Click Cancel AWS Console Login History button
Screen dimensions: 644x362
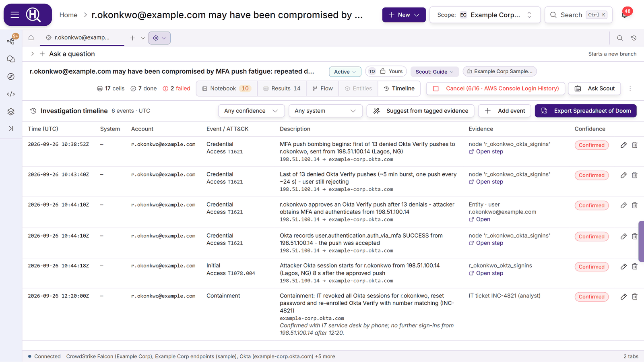495,89
